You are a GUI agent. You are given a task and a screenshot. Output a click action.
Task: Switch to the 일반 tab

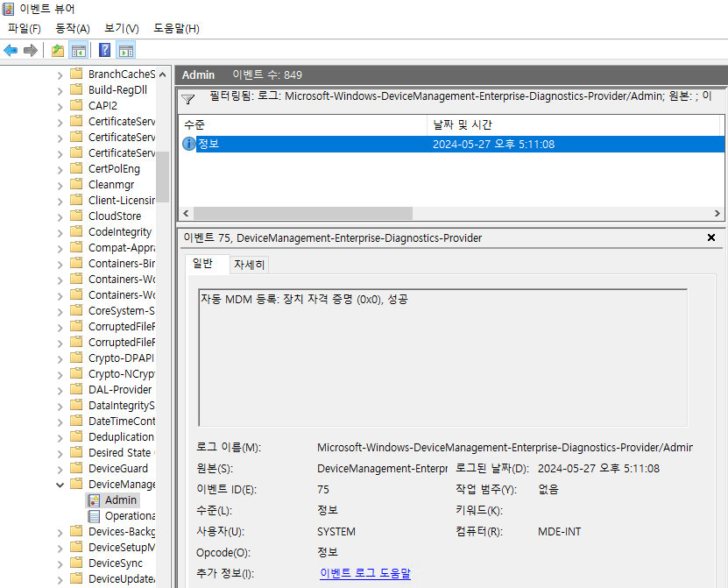[207, 264]
